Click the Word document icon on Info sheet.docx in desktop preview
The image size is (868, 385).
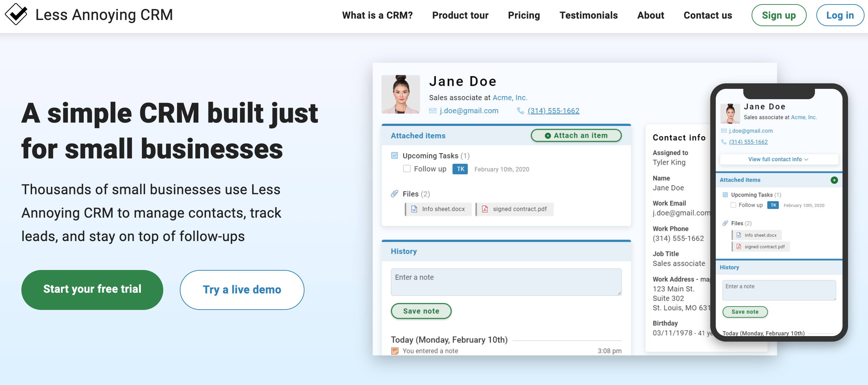(x=414, y=209)
